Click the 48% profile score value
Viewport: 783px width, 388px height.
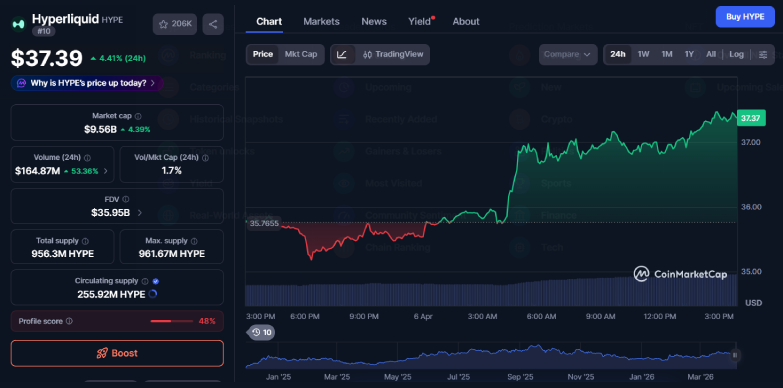coord(207,321)
